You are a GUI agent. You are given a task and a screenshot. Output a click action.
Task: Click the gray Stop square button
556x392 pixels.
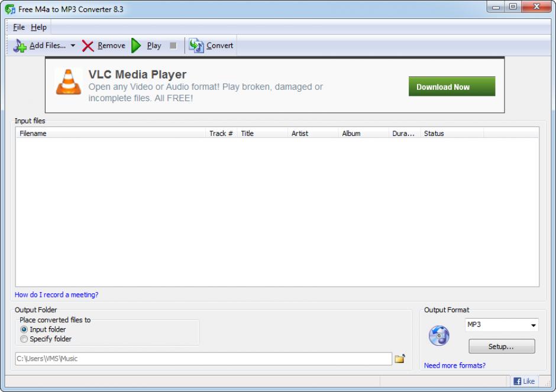pos(173,46)
